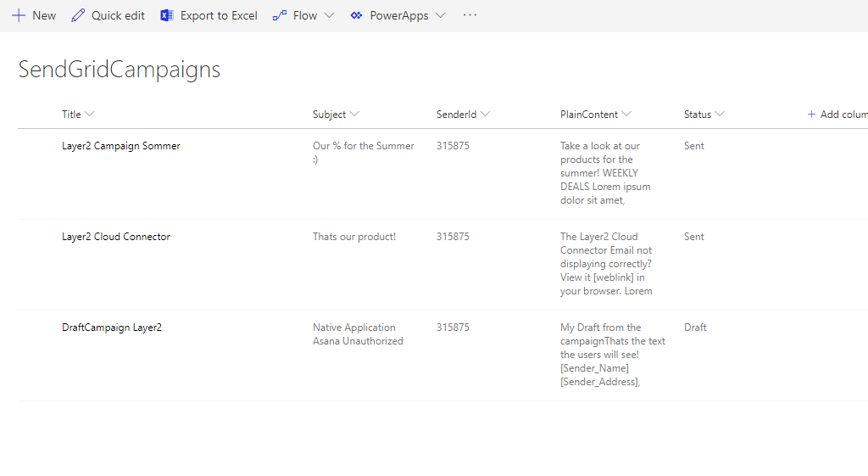
Task: Click the Flow icon in command bar
Action: [x=280, y=15]
